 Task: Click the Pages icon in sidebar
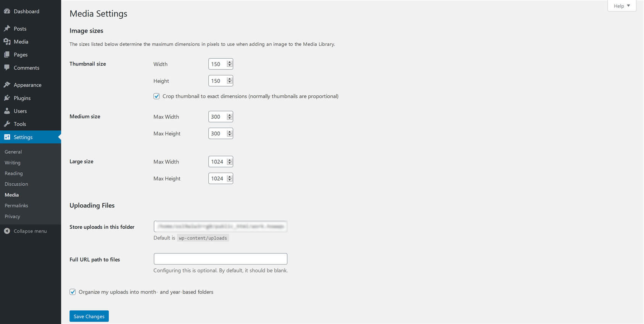click(x=7, y=55)
